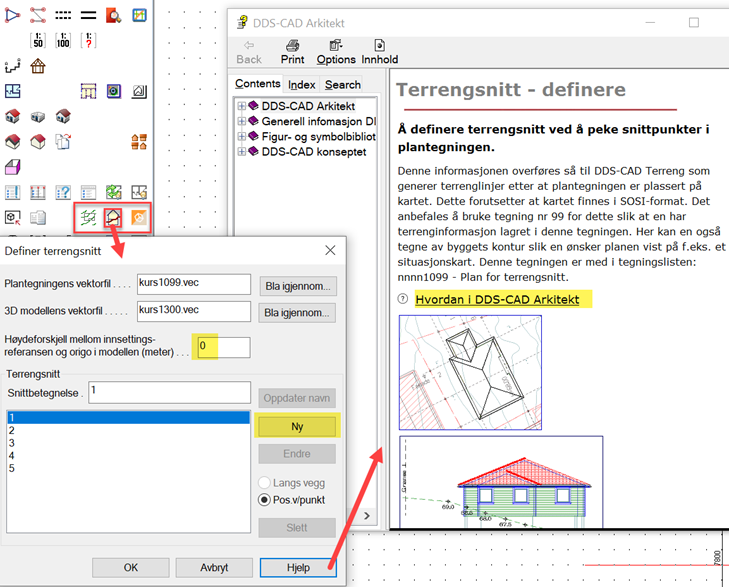Open the terrain section tool icon
The width and height of the screenshot is (729, 587).
(114, 217)
